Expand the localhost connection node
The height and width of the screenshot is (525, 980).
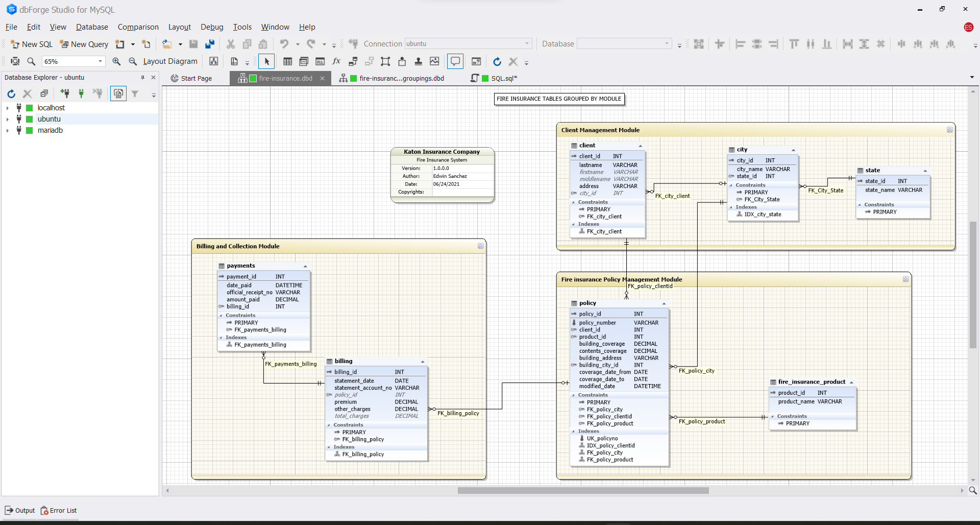[x=7, y=108]
